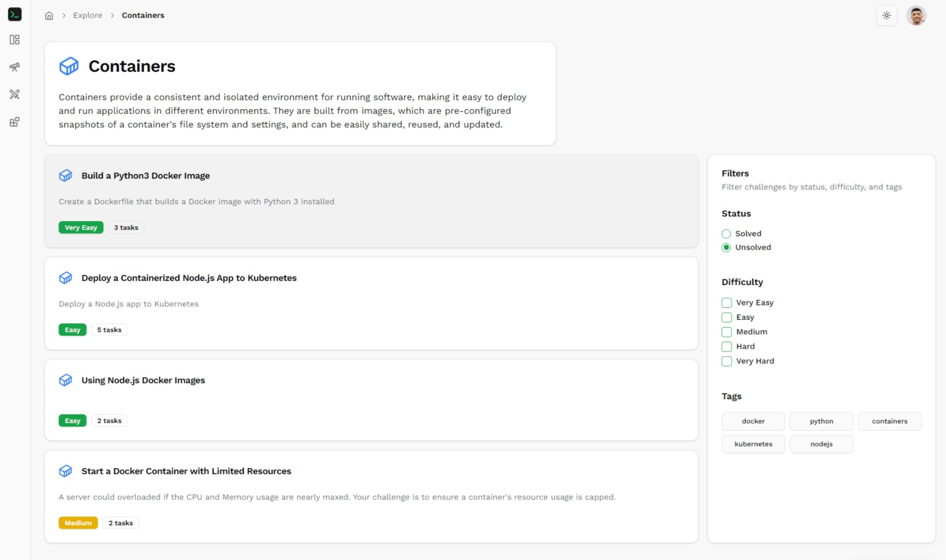This screenshot has width=946, height=560.
Task: Enable the Medium difficulty filter checkbox
Action: pos(726,332)
